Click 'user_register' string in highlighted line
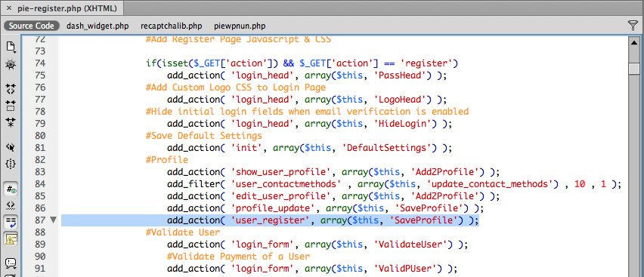The image size is (644, 277). point(270,220)
